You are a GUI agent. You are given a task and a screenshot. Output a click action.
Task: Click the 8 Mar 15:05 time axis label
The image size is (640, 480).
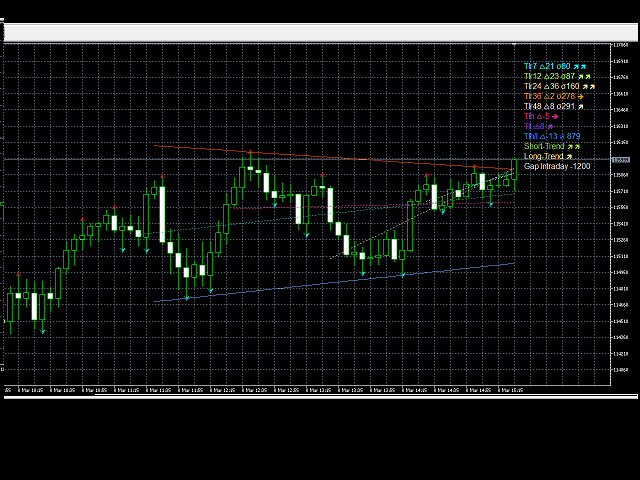(x=510, y=390)
